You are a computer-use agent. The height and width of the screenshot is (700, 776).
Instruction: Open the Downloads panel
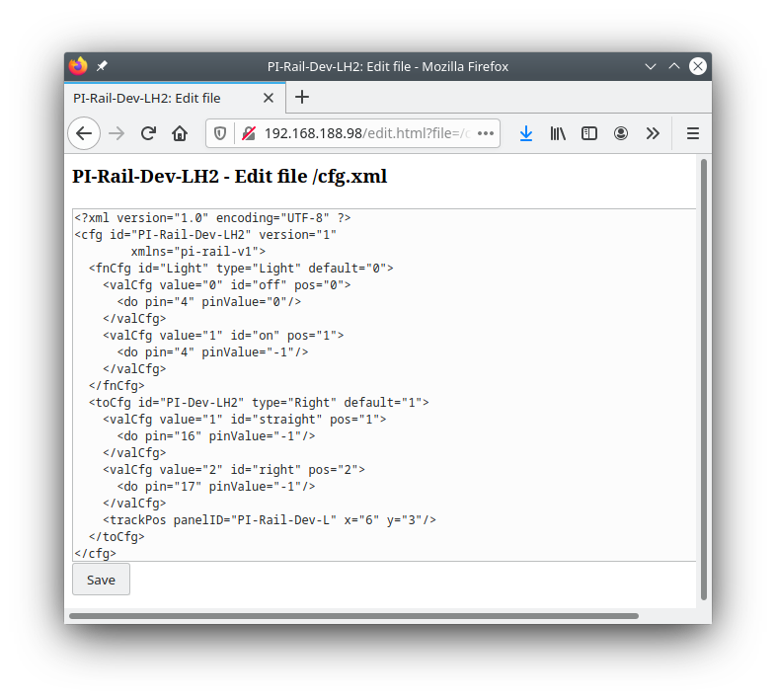[x=526, y=133]
